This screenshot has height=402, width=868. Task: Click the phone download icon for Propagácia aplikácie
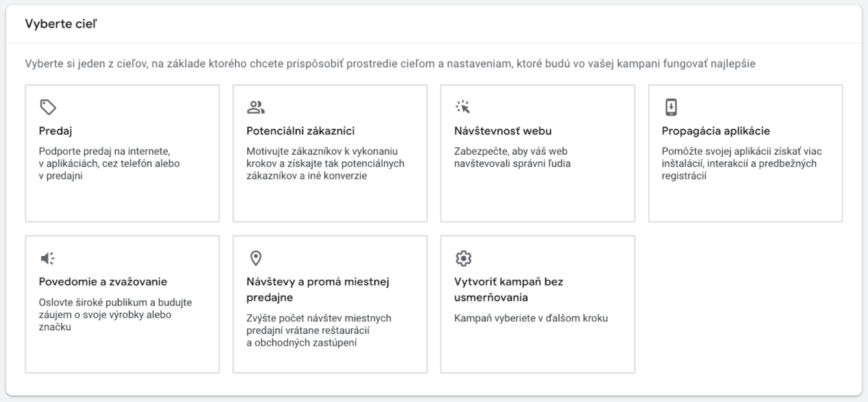pos(671,108)
